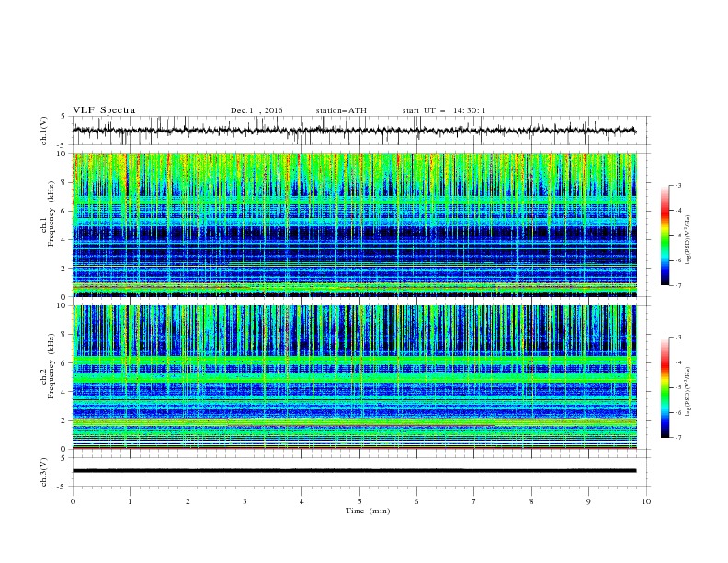Select the ch.1 color bar "log(PSD)(V²/Hz)" label
This screenshot has height=563, width=728.
coord(688,240)
